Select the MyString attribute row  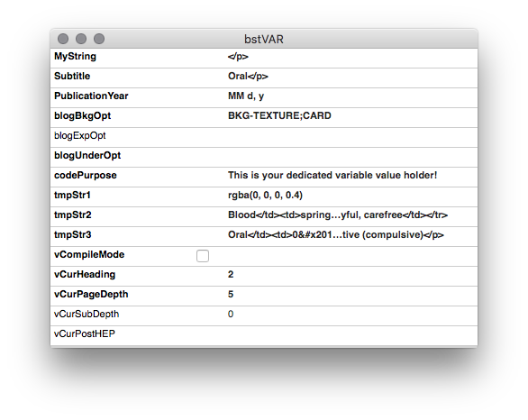[264, 59]
